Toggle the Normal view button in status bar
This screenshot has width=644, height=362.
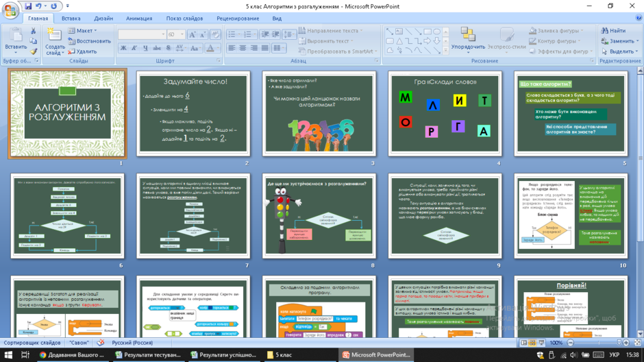(523, 343)
